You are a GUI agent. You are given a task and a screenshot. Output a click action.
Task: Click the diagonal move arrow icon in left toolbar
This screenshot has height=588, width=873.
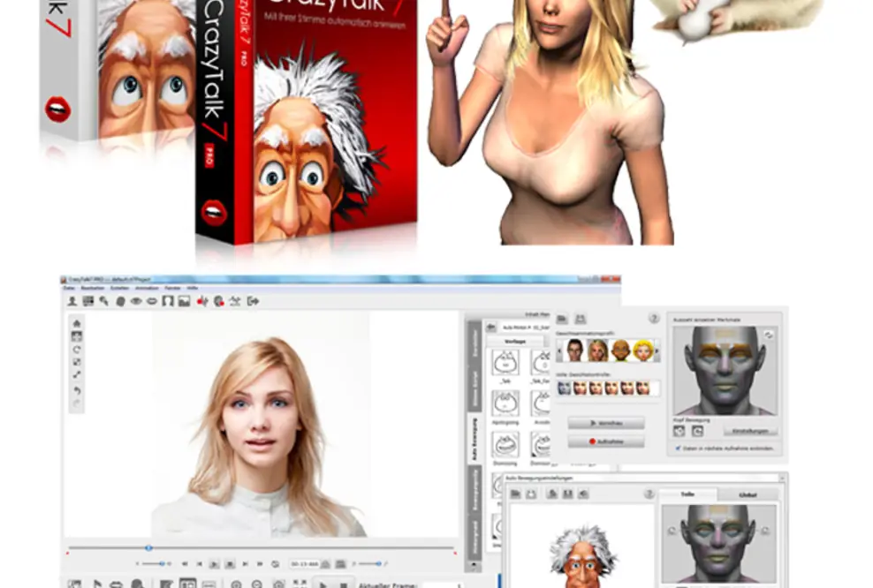[x=77, y=375]
